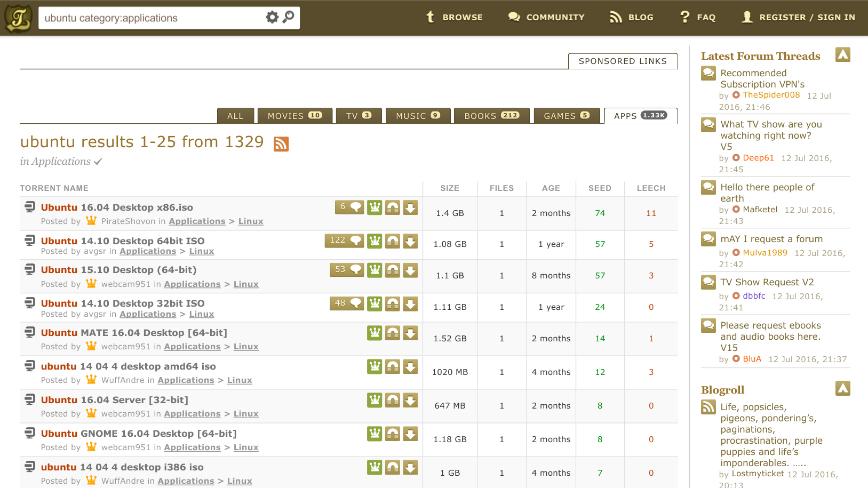The width and height of the screenshot is (868, 488).
Task: Click the site logo in the header
Action: pos(18,18)
